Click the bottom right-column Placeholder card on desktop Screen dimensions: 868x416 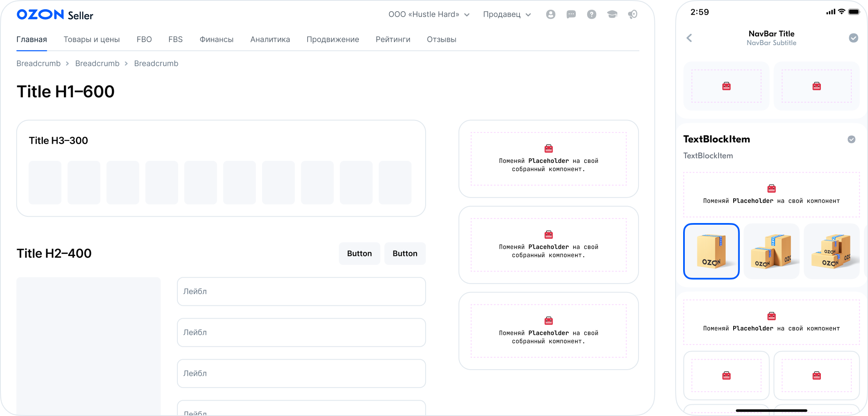(x=549, y=331)
